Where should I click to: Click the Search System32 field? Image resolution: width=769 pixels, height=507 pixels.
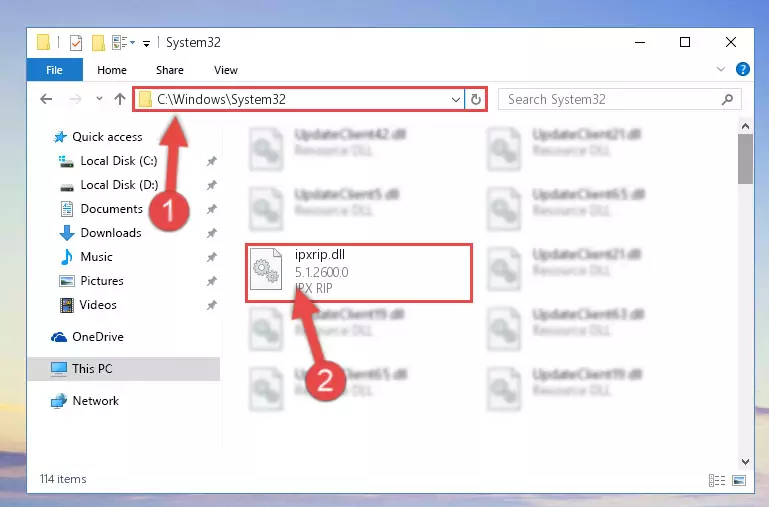[619, 100]
